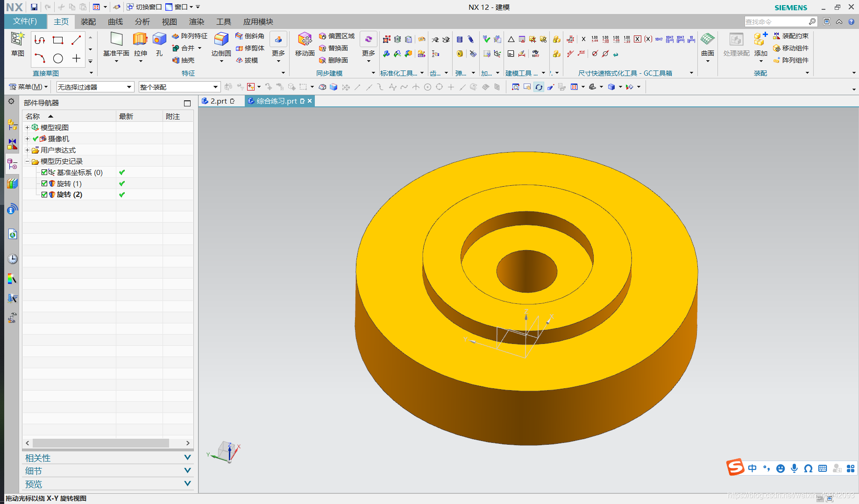Screen dimensions: 859x504
Task: Select the Extrude (拉伸) feature icon
Action: coord(140,44)
